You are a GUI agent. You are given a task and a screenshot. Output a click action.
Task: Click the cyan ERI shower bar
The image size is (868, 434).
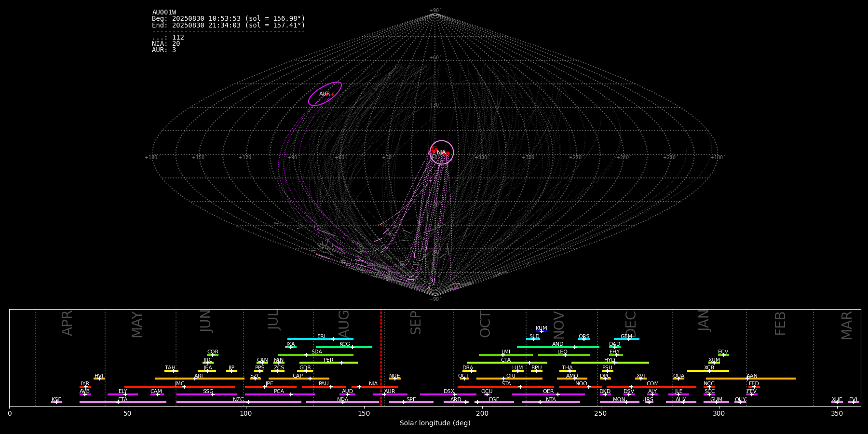320,339
